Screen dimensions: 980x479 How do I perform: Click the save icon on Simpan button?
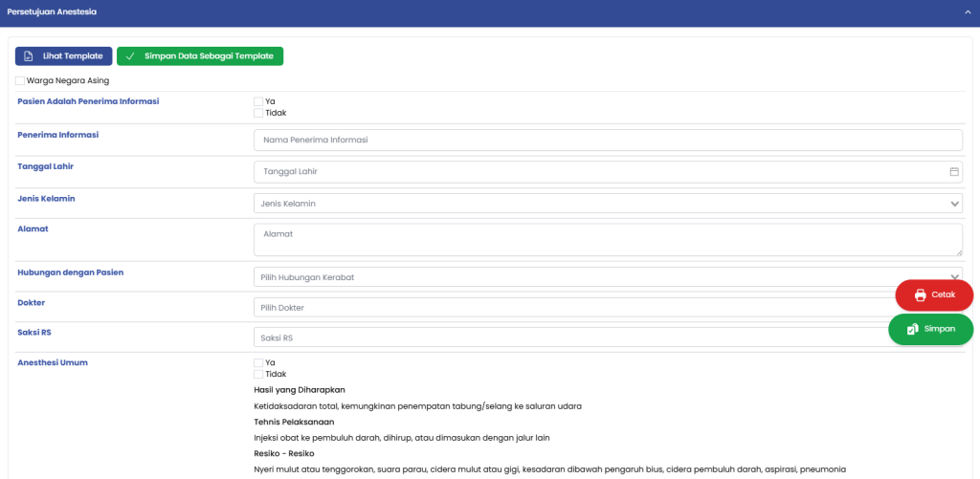913,329
